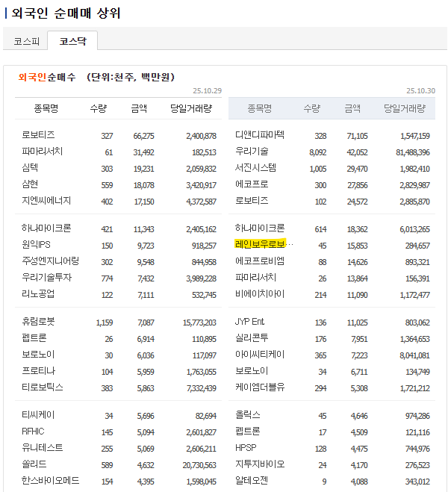The image size is (448, 492).
Task: Open 쏠리드 stock page
Action: pyautogui.click(x=34, y=464)
